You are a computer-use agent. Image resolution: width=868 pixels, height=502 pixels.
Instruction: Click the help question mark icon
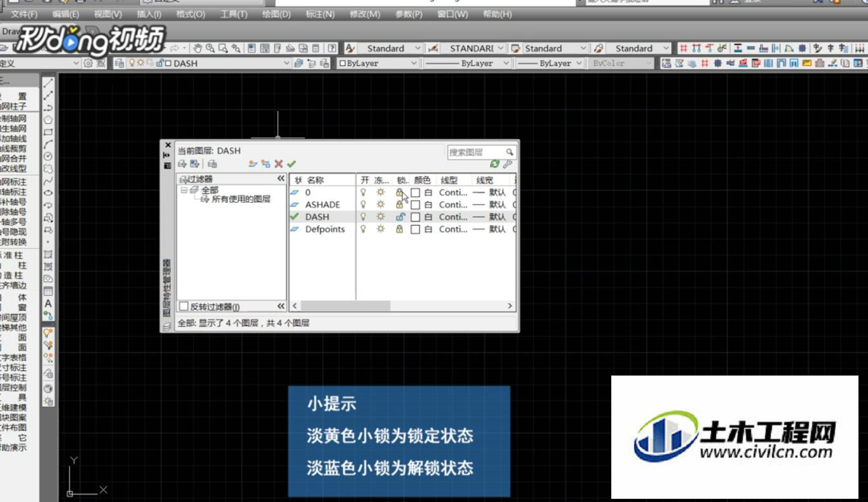[x=332, y=48]
